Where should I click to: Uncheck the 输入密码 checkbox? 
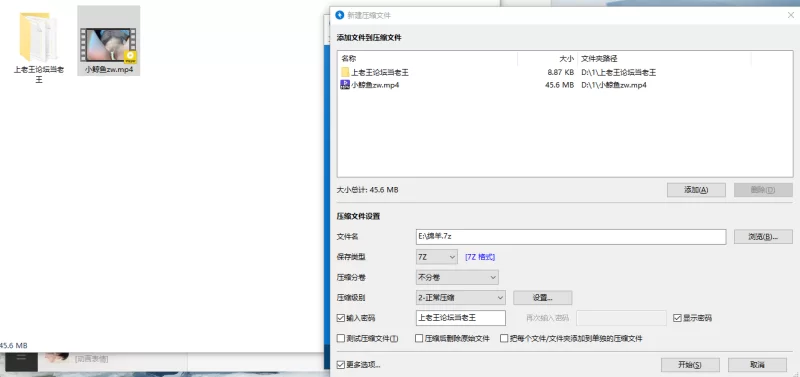coord(341,318)
